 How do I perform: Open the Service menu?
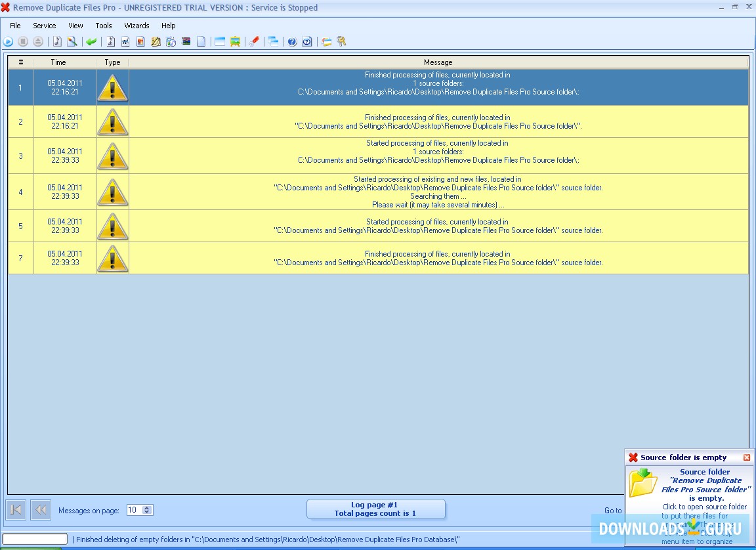pyautogui.click(x=45, y=26)
